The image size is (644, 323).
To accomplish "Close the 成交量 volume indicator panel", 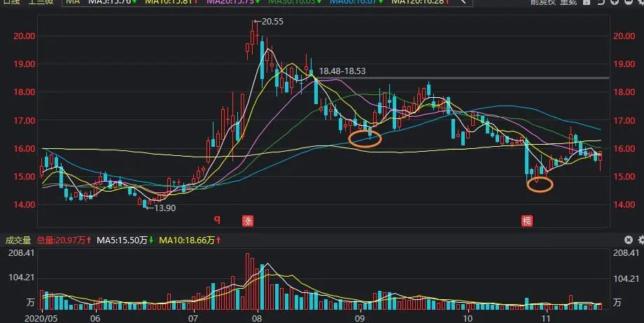I will [629, 240].
